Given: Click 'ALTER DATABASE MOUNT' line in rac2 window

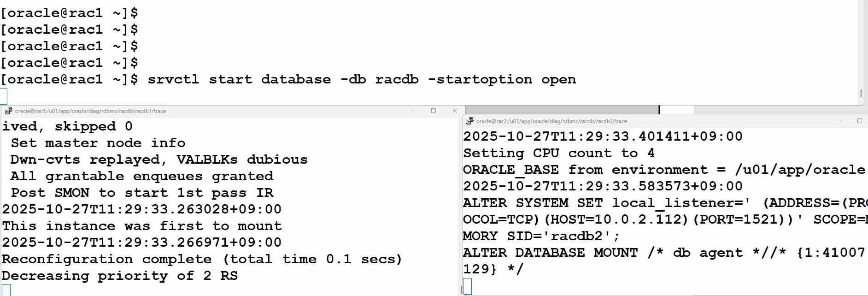Looking at the screenshot, I should tap(664, 253).
